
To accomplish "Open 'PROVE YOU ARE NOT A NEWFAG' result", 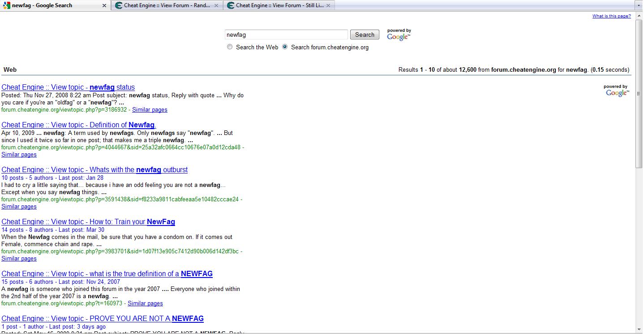I will 103,319.
